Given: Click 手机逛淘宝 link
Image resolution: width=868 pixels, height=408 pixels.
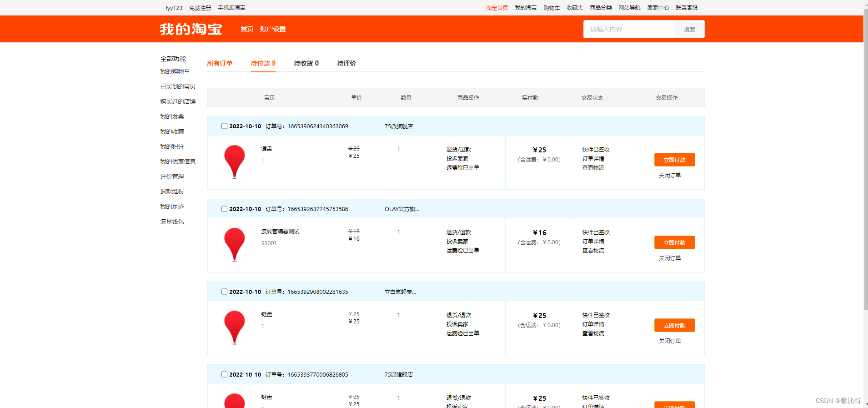Looking at the screenshot, I should click(x=231, y=8).
